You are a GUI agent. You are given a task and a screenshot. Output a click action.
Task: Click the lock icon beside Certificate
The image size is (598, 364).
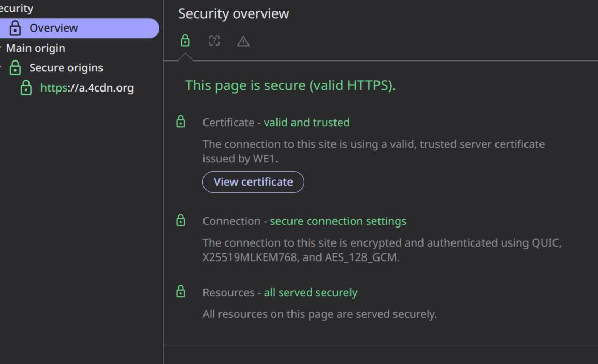(181, 122)
